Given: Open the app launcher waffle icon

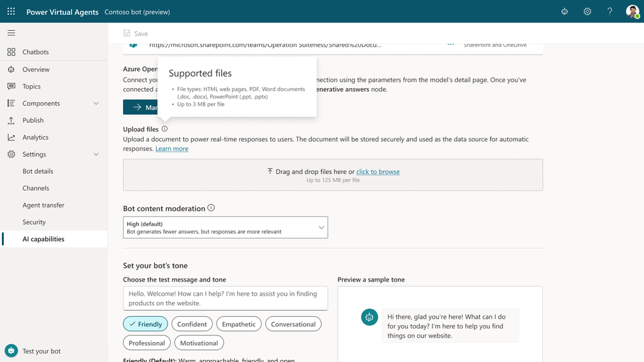Looking at the screenshot, I should point(11,12).
